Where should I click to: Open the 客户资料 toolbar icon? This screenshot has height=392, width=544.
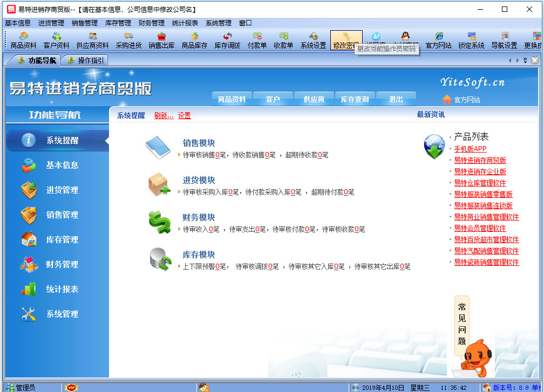click(x=56, y=40)
